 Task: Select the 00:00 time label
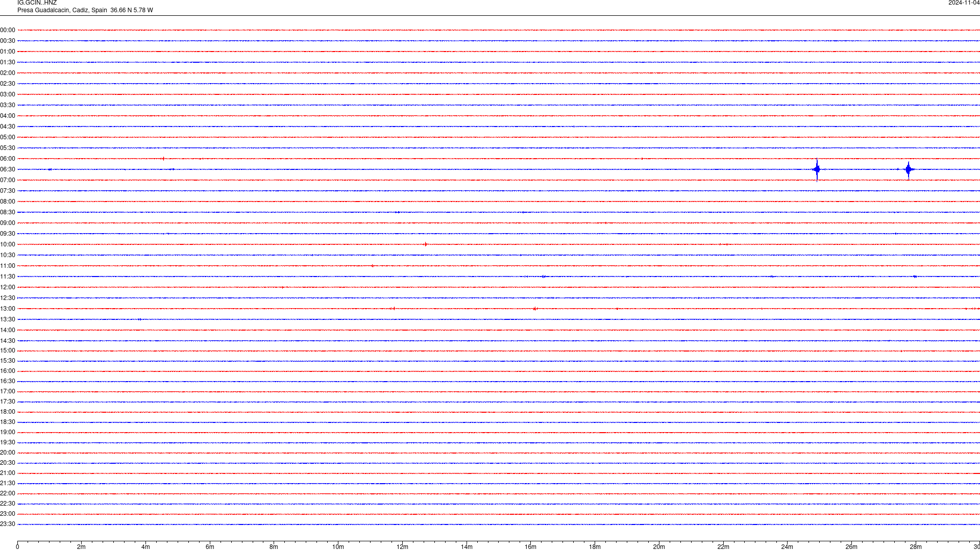pyautogui.click(x=8, y=30)
